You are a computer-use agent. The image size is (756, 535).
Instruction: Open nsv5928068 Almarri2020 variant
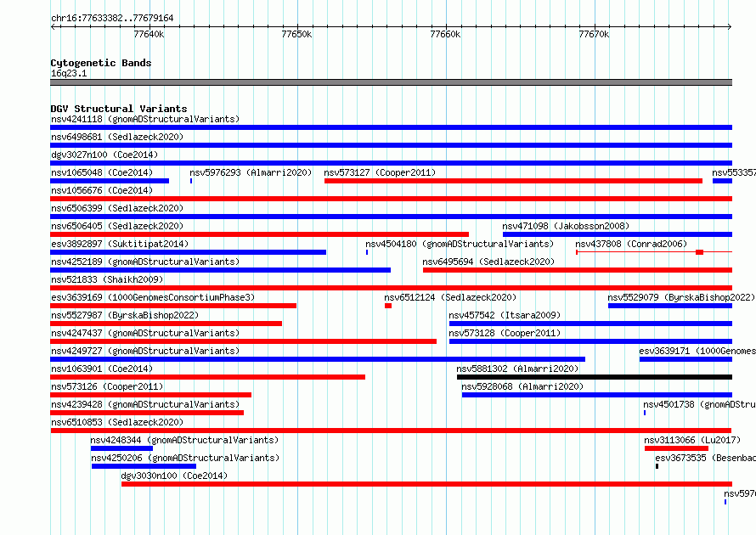pos(522,386)
